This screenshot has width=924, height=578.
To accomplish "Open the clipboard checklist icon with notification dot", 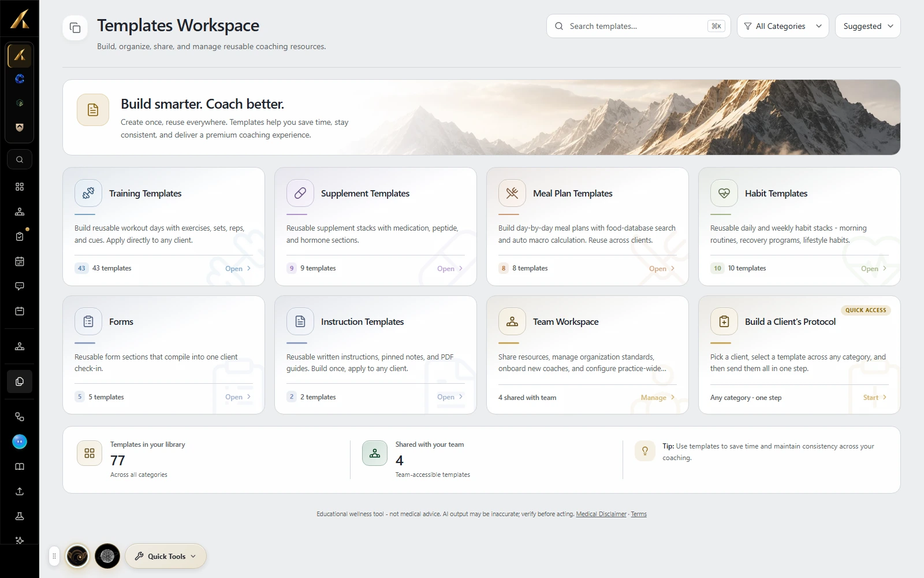I will (20, 236).
